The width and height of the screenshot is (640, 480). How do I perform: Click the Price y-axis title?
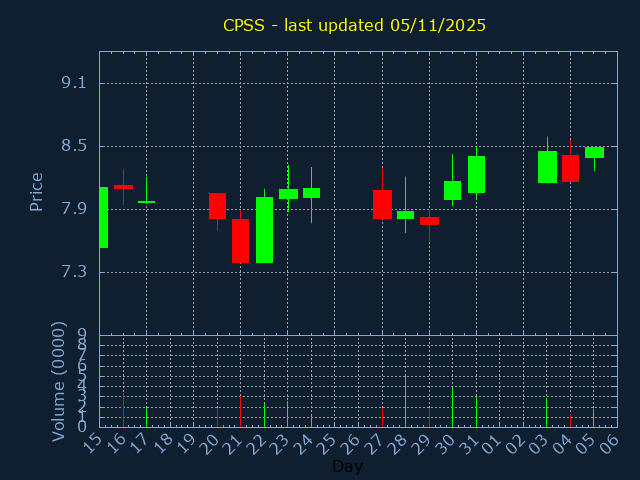[37, 191]
